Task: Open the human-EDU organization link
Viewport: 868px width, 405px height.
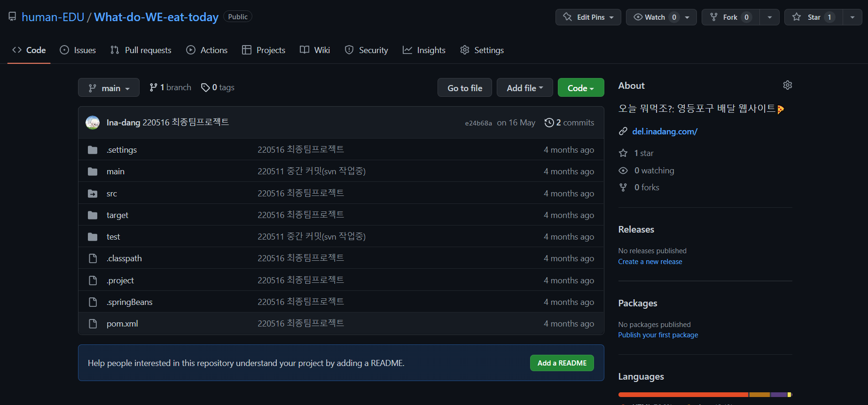Action: pyautogui.click(x=53, y=17)
